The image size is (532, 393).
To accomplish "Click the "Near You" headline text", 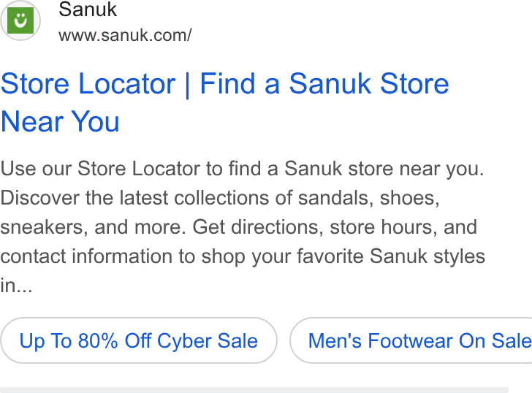I will 60,122.
